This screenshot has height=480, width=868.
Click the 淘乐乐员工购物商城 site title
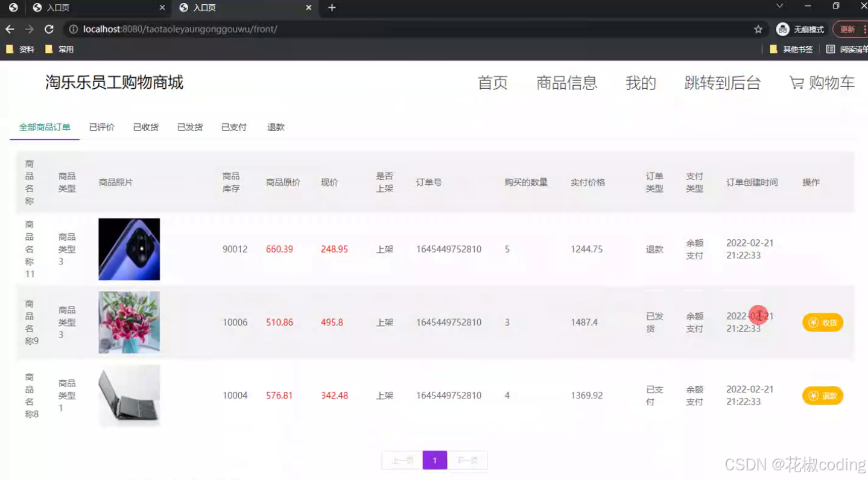click(114, 83)
